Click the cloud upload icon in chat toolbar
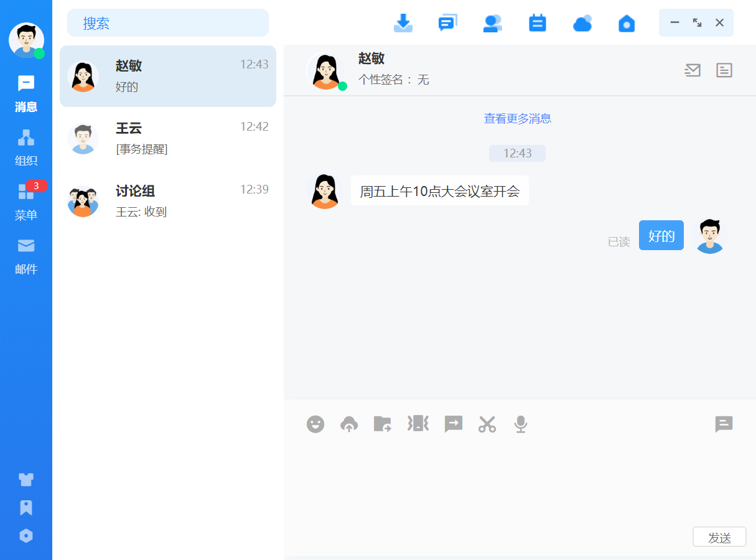 point(349,424)
